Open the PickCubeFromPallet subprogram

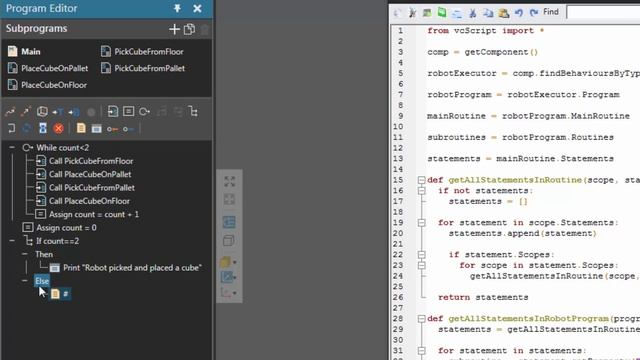(143, 68)
